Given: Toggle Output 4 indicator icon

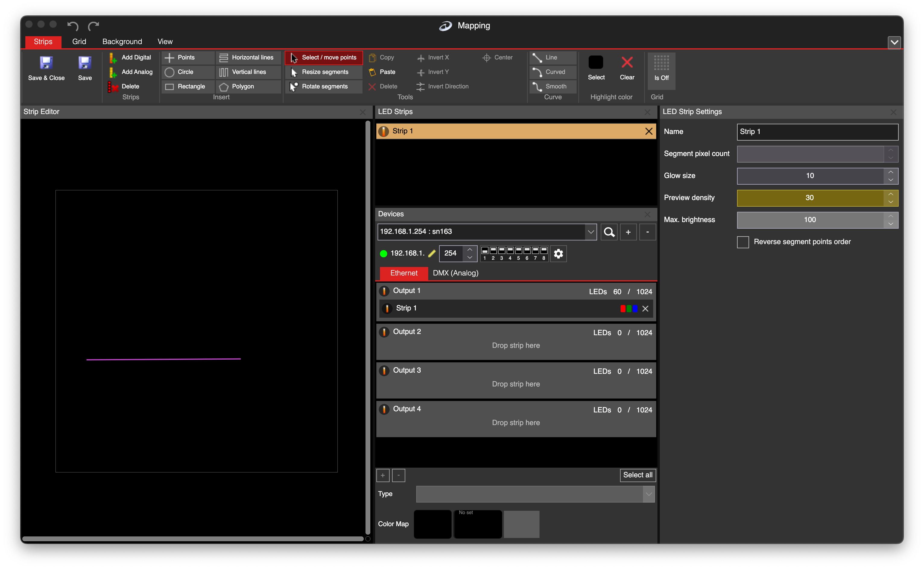Looking at the screenshot, I should [384, 409].
